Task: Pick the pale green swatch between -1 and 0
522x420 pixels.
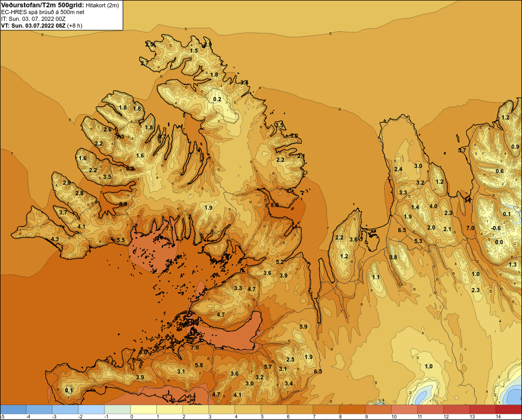Action: [117, 410]
